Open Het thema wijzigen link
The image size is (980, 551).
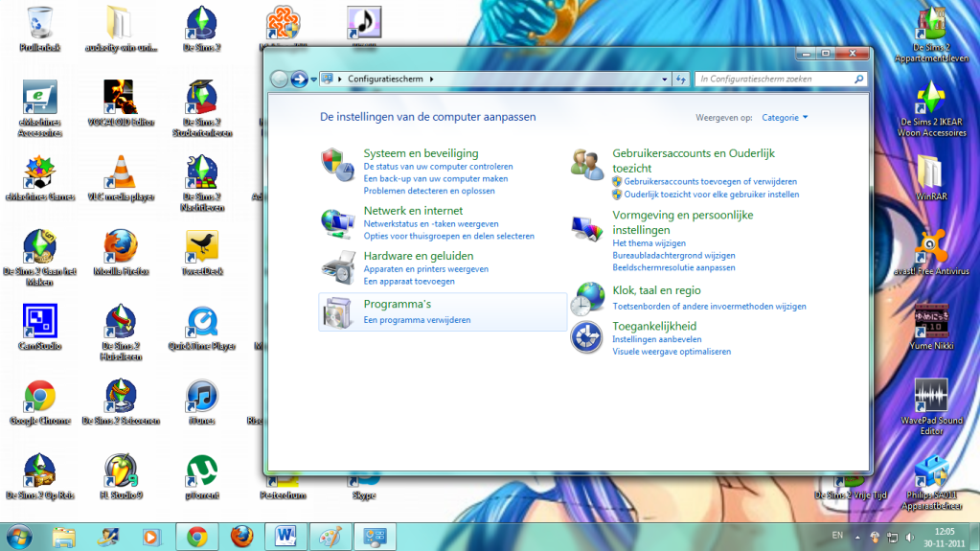(649, 243)
